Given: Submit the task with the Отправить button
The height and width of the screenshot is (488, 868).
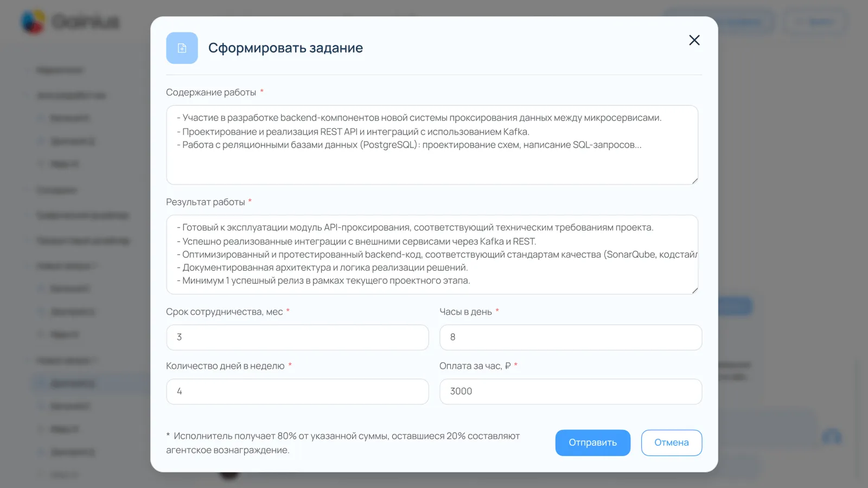Looking at the screenshot, I should pyautogui.click(x=593, y=443).
